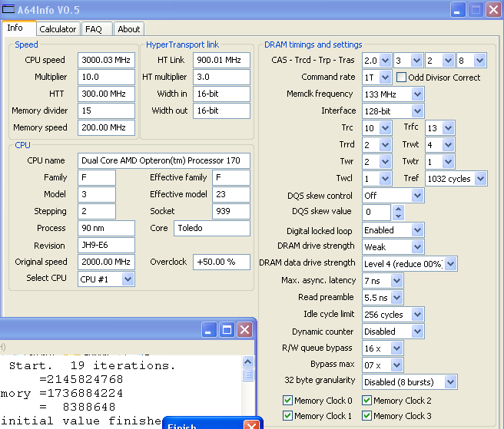504x429 pixels.
Task: Click the scrollbar thumb in iterations window
Action: point(248,375)
